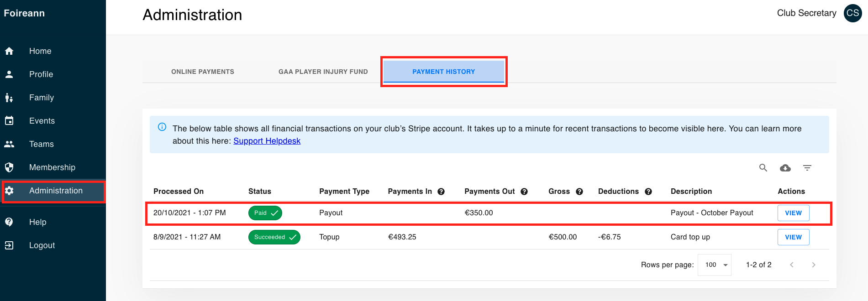Open the rows per page dropdown
Screen dimensions: 868x301
click(x=715, y=265)
